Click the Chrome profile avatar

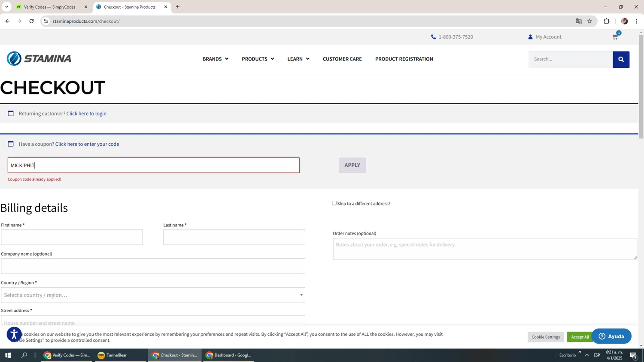click(624, 21)
